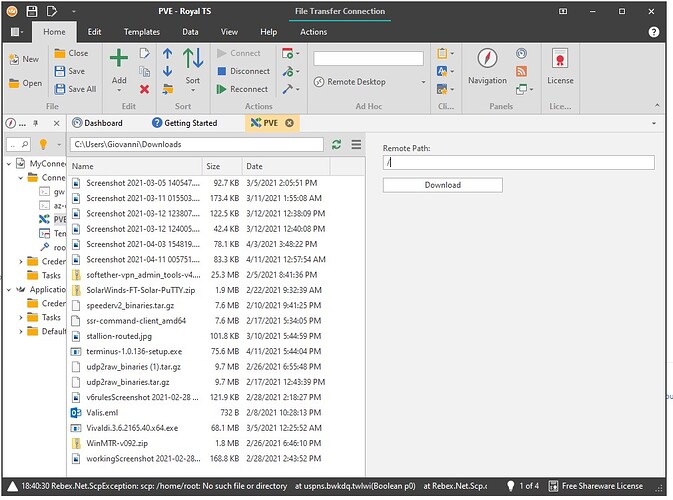Open the hamburger menu next to refresh
The width and height of the screenshot is (673, 500).
point(355,145)
